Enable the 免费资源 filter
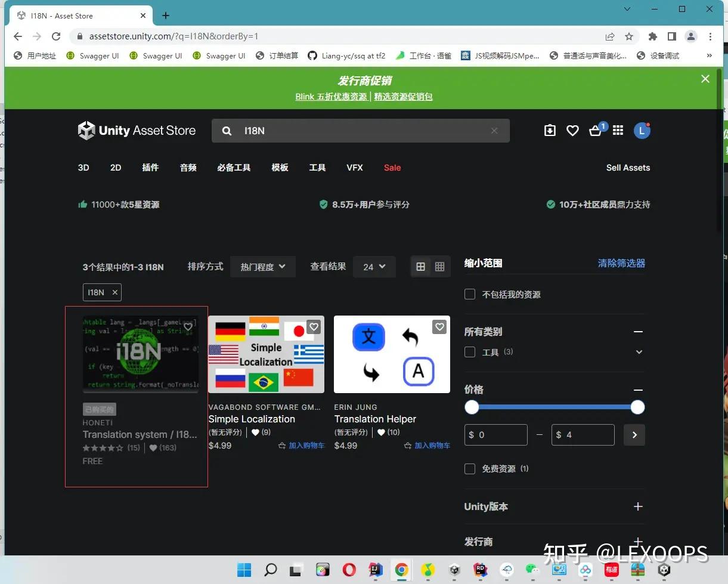 470,468
